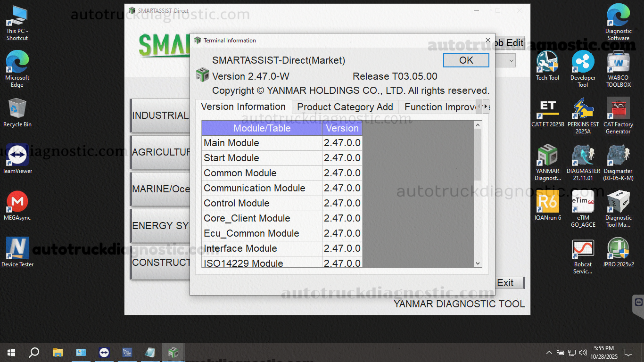
Task: Launch Bobcat Service software
Action: click(583, 247)
